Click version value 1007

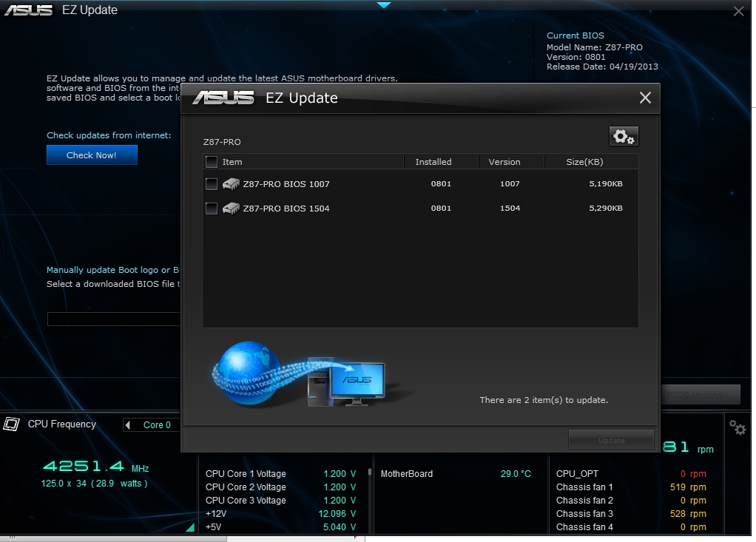point(510,183)
